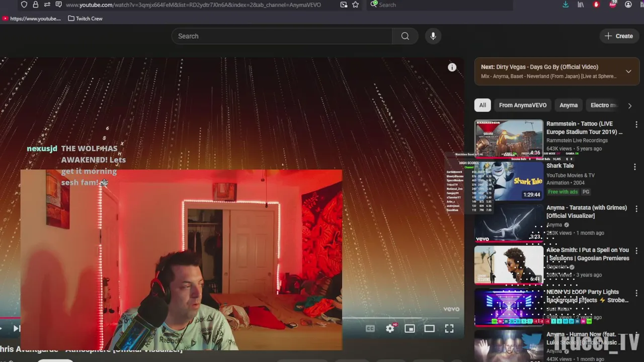Viewport: 644px width, 362px height.
Task: Open player settings gear icon
Action: 390,328
